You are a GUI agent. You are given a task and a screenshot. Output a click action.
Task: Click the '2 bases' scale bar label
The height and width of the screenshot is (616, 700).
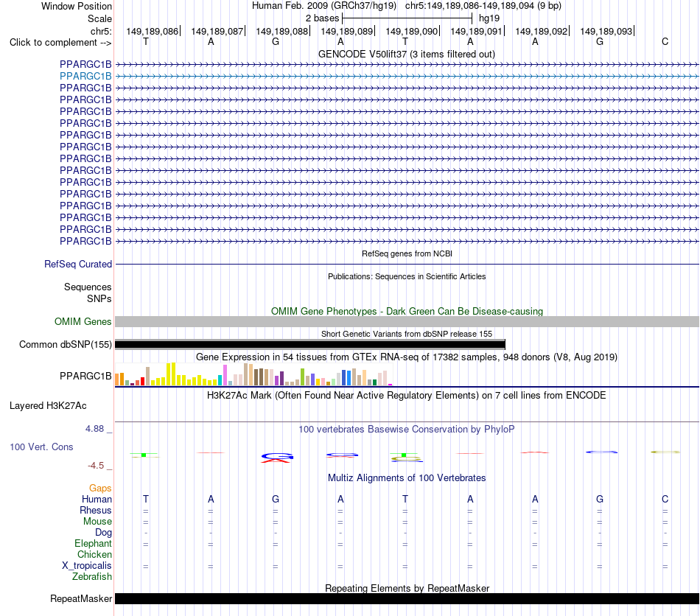[x=322, y=18]
